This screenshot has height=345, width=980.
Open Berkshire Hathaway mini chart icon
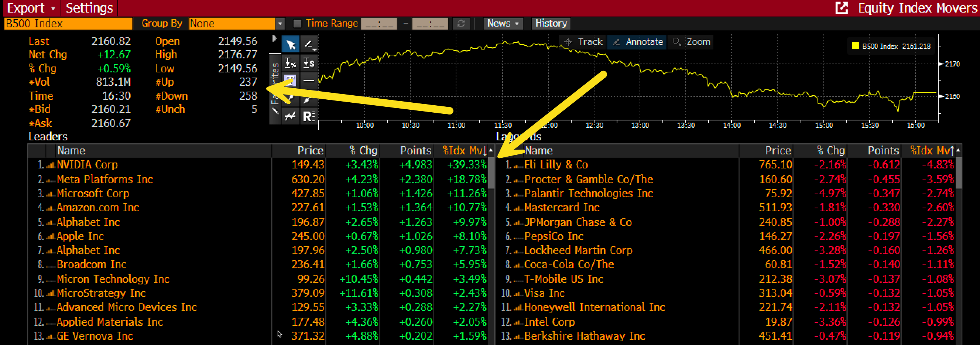[518, 337]
